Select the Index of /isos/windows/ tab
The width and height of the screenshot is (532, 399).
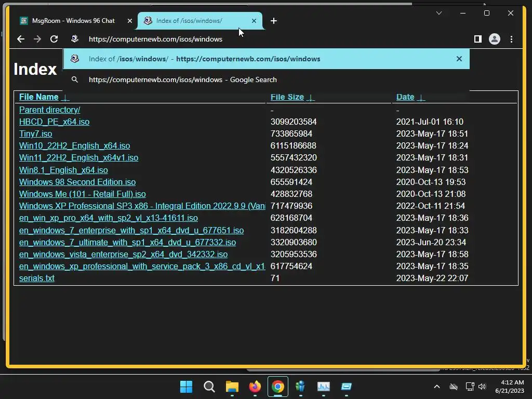pyautogui.click(x=200, y=21)
